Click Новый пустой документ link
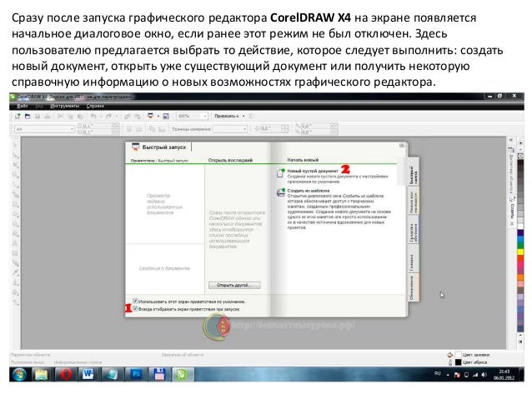This screenshot has height=399, width=532. (313, 171)
